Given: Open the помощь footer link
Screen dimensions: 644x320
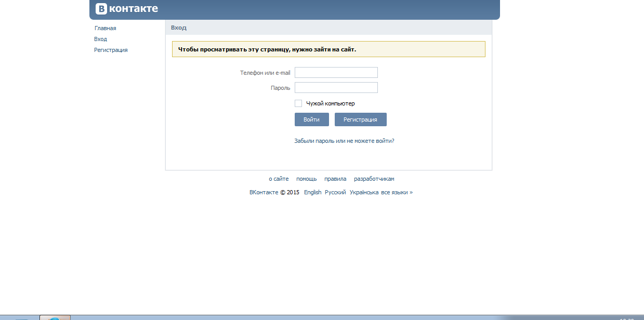Looking at the screenshot, I should [x=307, y=179].
